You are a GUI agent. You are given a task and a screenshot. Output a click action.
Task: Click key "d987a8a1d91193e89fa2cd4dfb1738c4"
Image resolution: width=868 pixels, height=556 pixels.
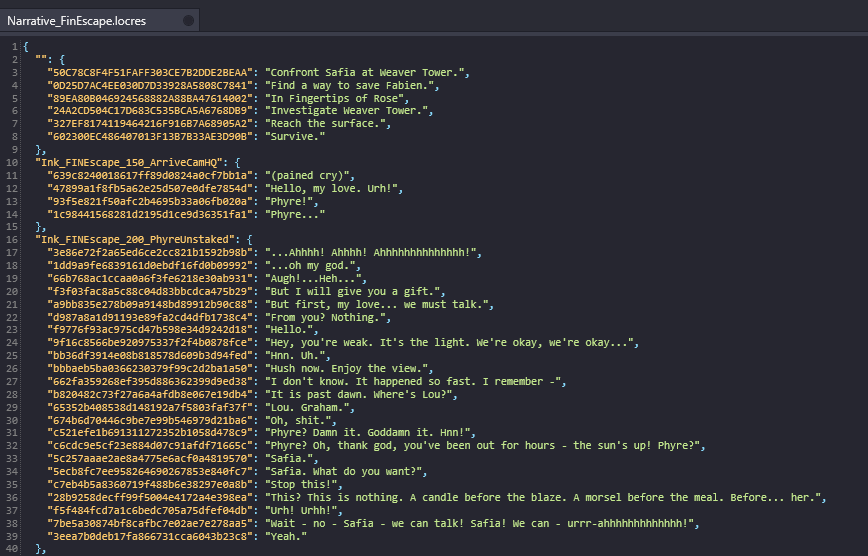point(150,317)
